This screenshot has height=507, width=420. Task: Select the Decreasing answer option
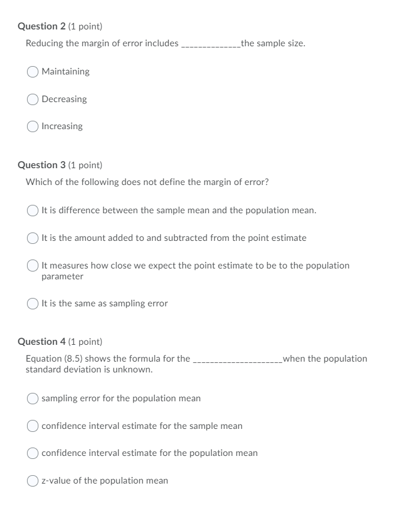33,99
